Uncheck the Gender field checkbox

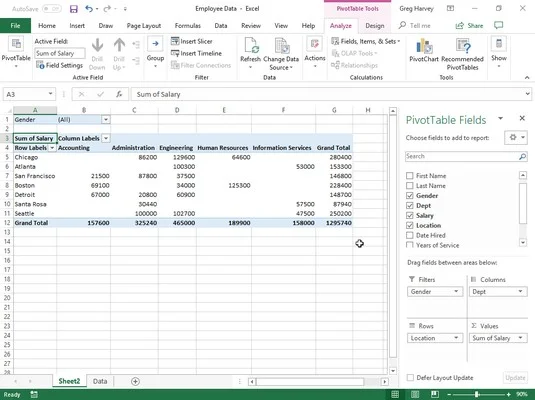coord(409,196)
